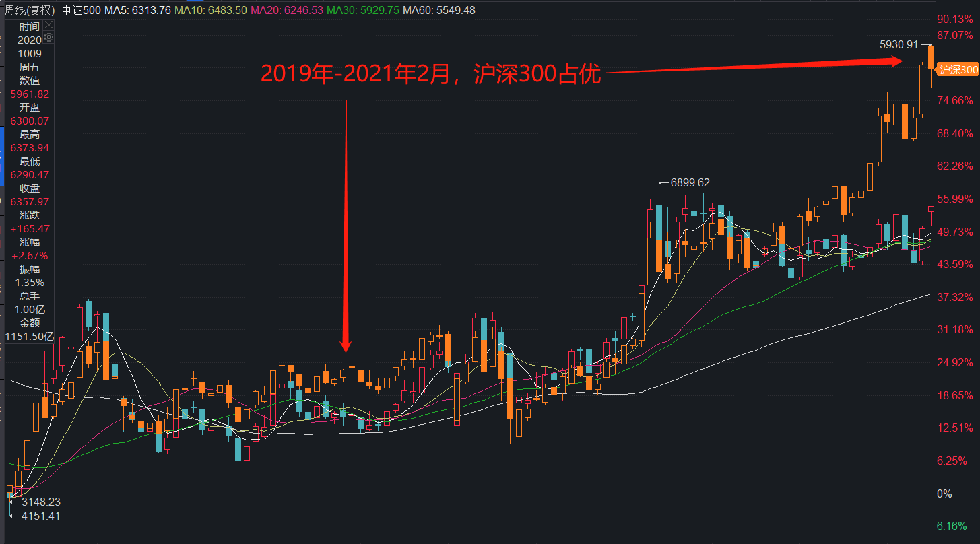The image size is (980, 544).
Task: Click the 涨跌 value +165.47
Action: [x=30, y=228]
